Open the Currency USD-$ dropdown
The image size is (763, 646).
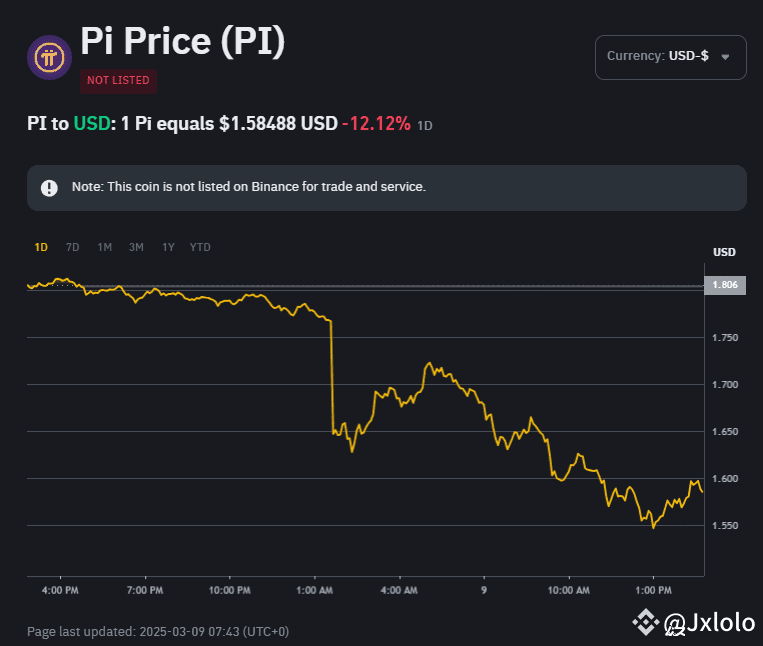click(670, 57)
